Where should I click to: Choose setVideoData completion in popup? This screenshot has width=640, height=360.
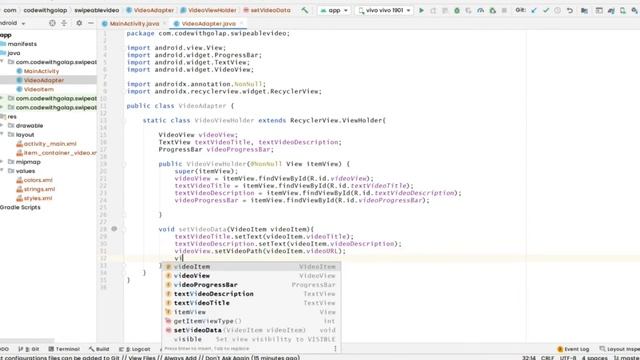click(x=251, y=330)
